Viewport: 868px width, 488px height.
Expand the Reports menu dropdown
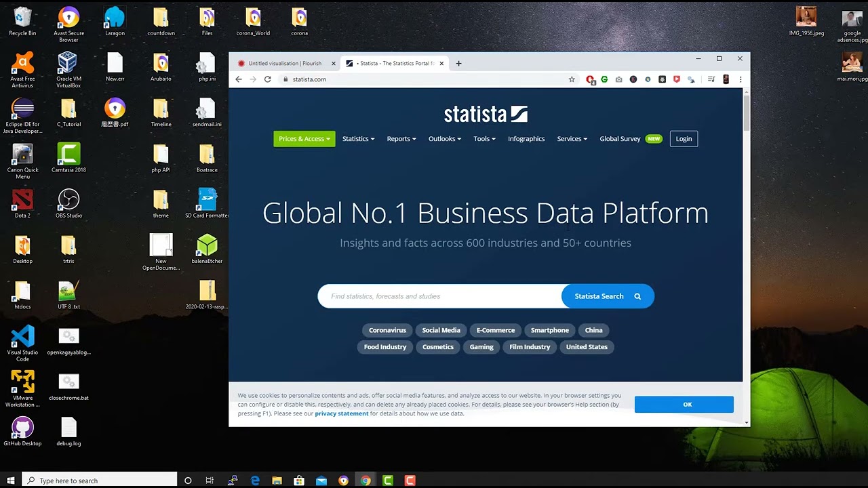[401, 139]
